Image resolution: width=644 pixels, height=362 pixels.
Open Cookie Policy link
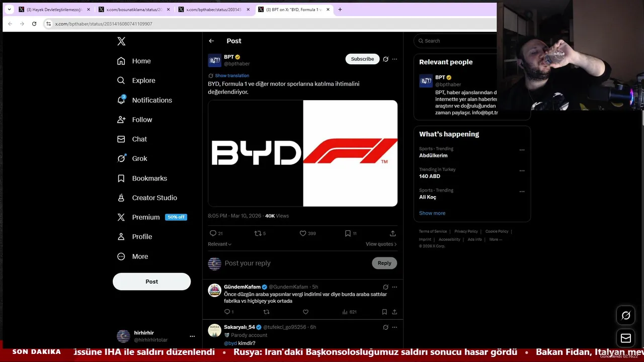pos(497,231)
